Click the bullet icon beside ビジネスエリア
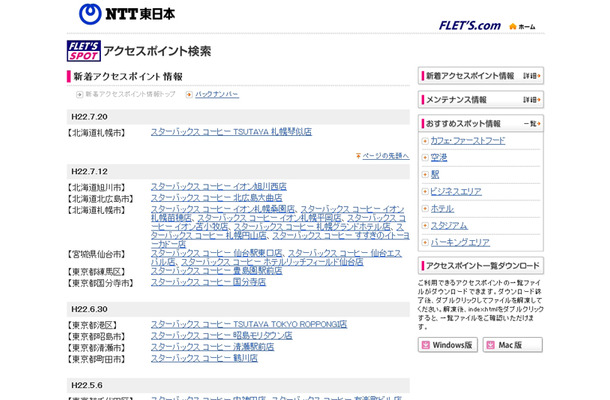This screenshot has width=610, height=400. 425,191
